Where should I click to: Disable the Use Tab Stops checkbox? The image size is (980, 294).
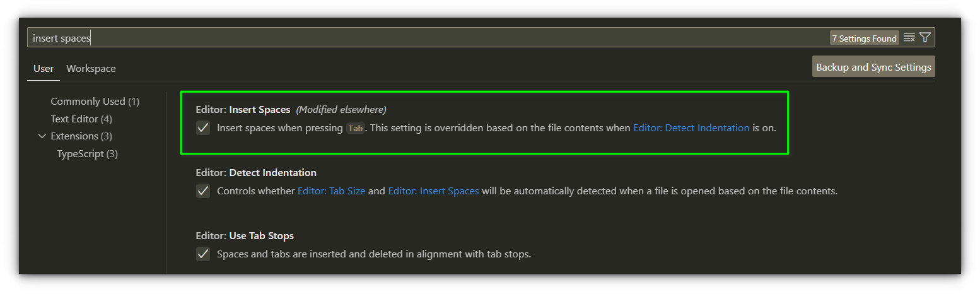(x=203, y=254)
